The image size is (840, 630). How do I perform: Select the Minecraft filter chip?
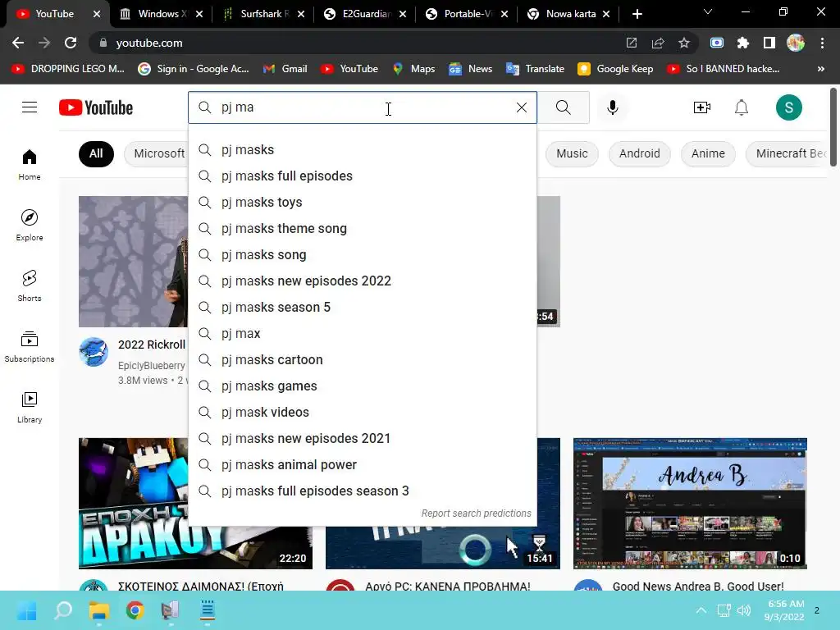coord(787,153)
